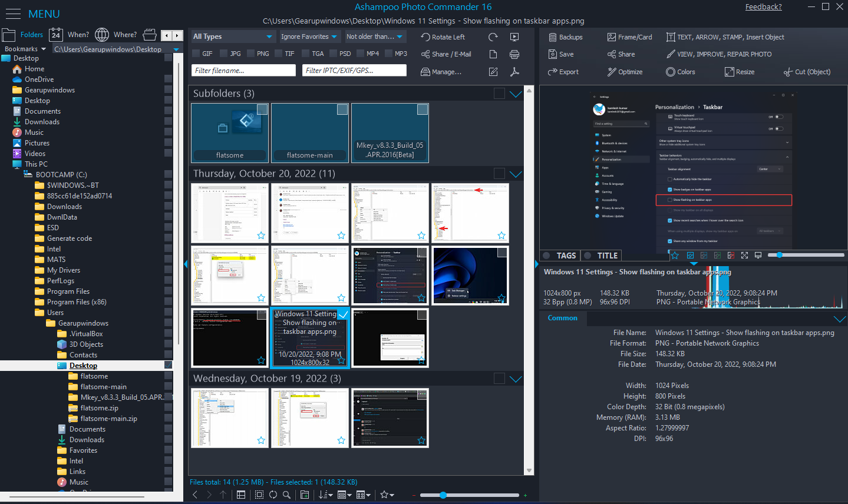Viewport: 848px width, 504px height.
Task: Click the star favorite icon under preview
Action: point(675,255)
